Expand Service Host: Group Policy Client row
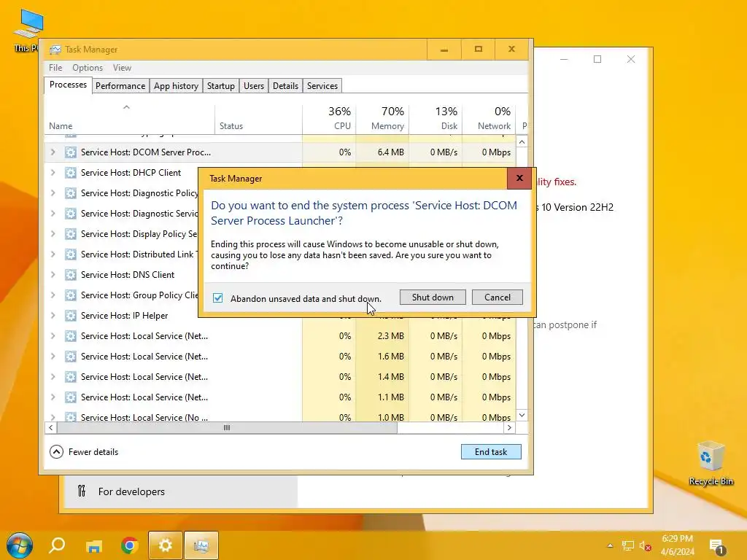The height and width of the screenshot is (560, 747). pyautogui.click(x=53, y=295)
